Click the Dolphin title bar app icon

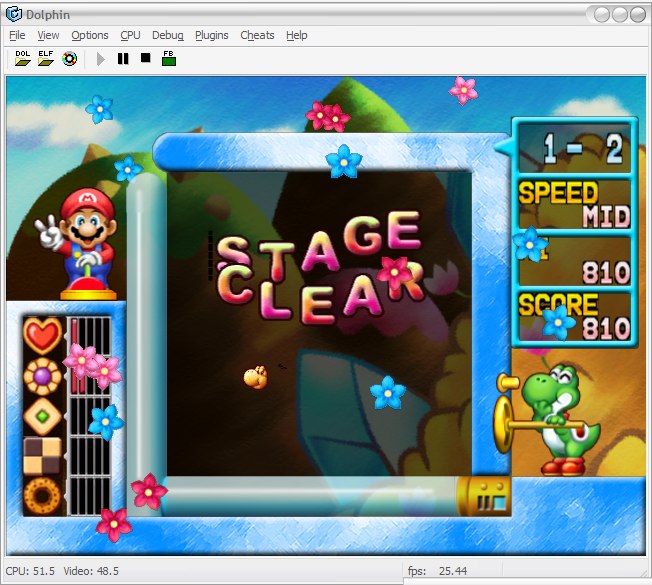(14, 14)
